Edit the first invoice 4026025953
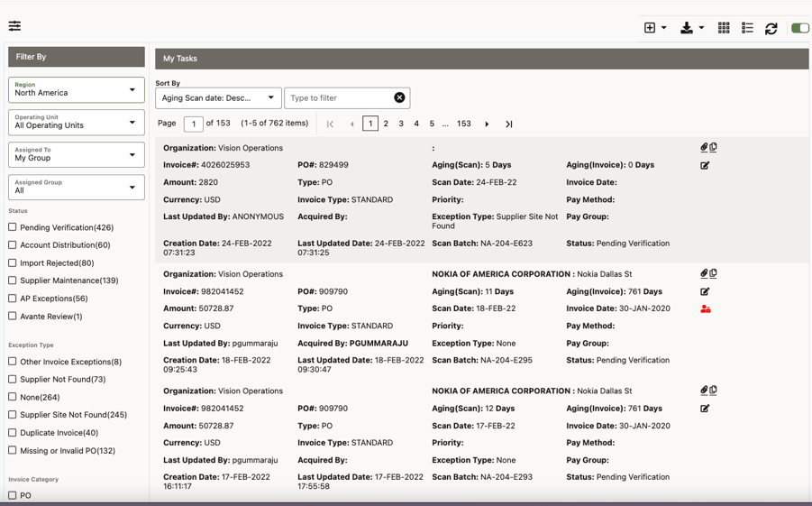This screenshot has height=506, width=812. coord(705,166)
